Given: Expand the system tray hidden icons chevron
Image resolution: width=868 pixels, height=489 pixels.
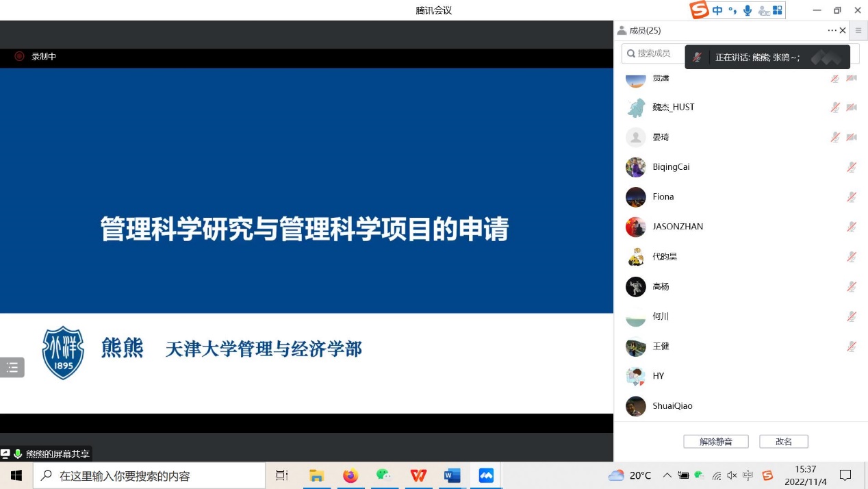Looking at the screenshot, I should pyautogui.click(x=667, y=475).
